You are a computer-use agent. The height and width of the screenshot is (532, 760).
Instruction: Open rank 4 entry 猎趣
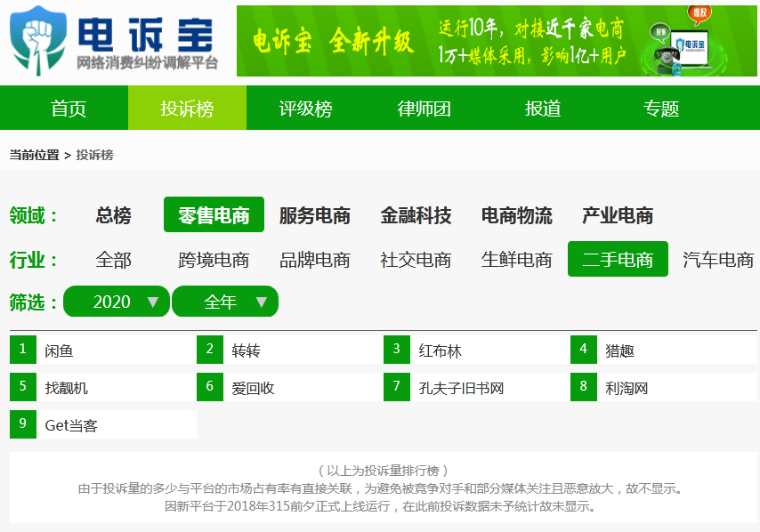click(x=664, y=350)
